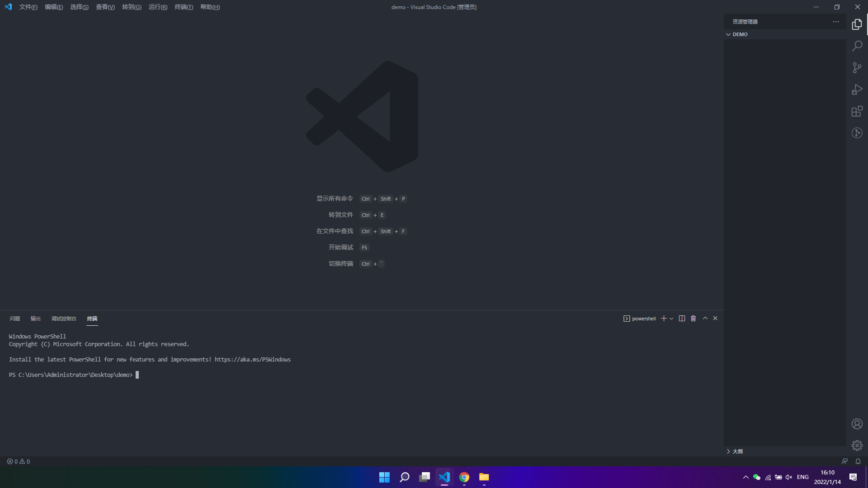The height and width of the screenshot is (488, 868).
Task: Click the 转到文件 shortcut hint
Action: [341, 215]
